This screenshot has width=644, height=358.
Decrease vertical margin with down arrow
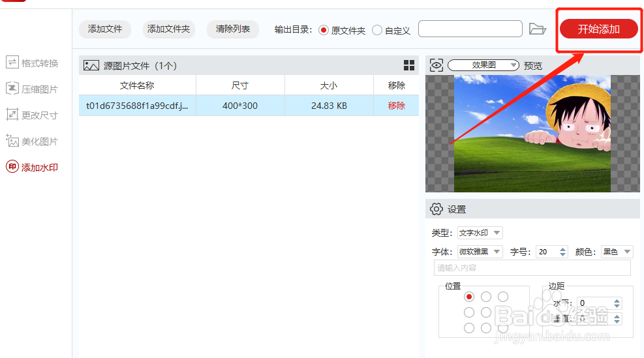[617, 321]
